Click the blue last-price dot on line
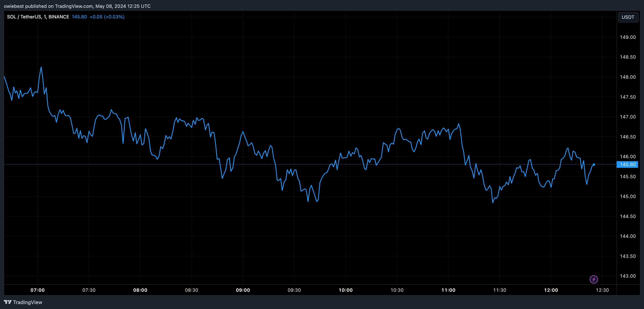644x309 pixels. (593, 165)
